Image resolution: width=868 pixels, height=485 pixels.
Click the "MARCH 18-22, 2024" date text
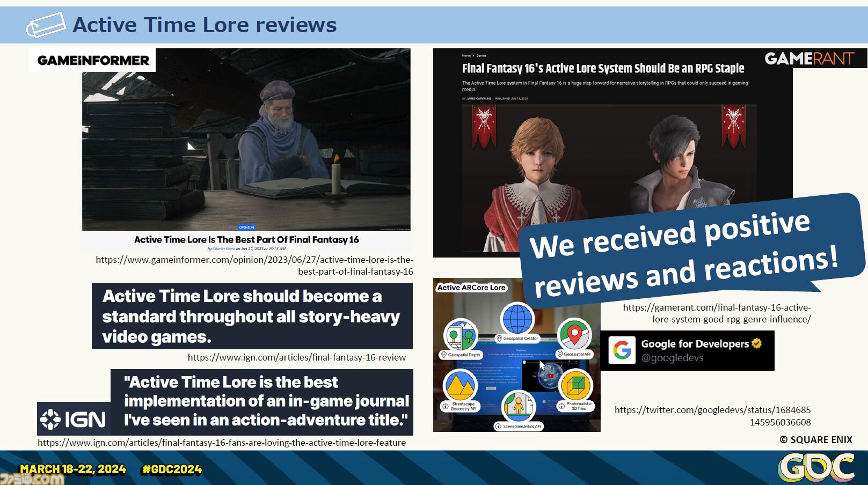pos(73,469)
